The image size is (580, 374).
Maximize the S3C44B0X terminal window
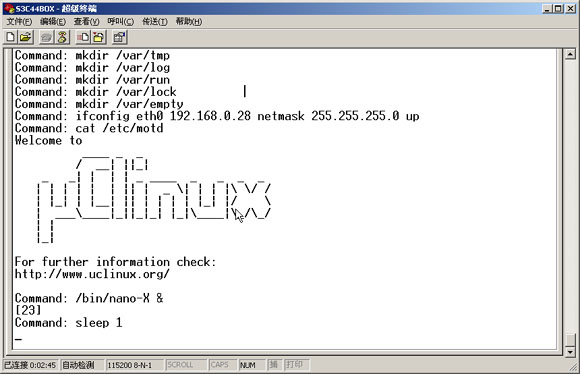[558, 9]
